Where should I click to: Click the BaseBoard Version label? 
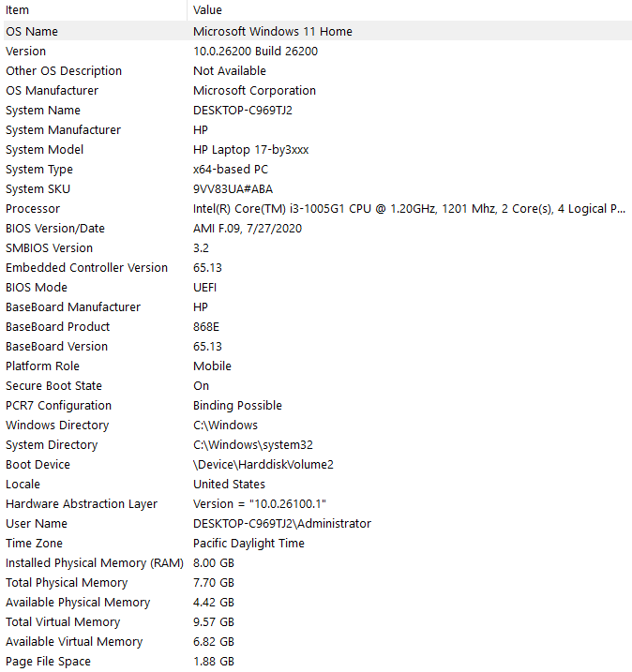click(x=56, y=347)
